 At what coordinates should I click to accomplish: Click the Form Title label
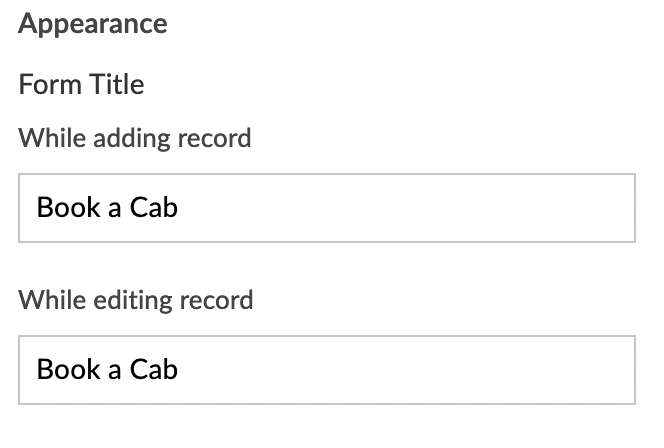81,84
